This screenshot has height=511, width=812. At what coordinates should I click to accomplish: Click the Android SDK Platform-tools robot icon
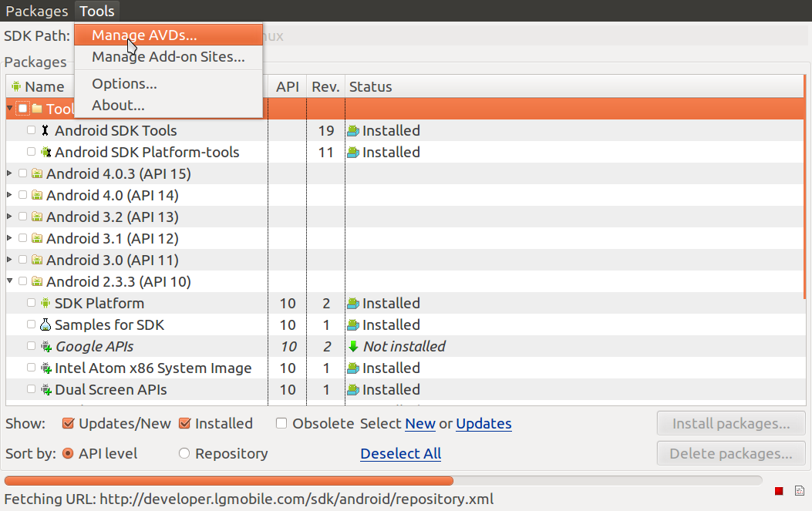click(46, 152)
